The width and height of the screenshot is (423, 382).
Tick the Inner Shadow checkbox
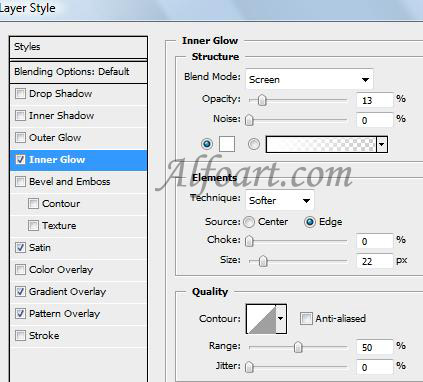click(x=20, y=116)
